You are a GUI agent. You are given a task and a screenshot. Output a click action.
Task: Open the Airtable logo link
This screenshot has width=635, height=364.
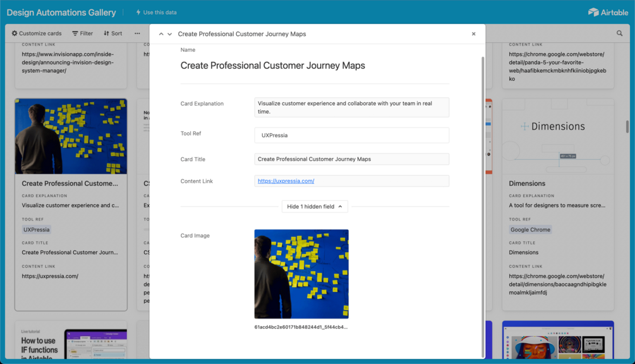click(x=608, y=12)
